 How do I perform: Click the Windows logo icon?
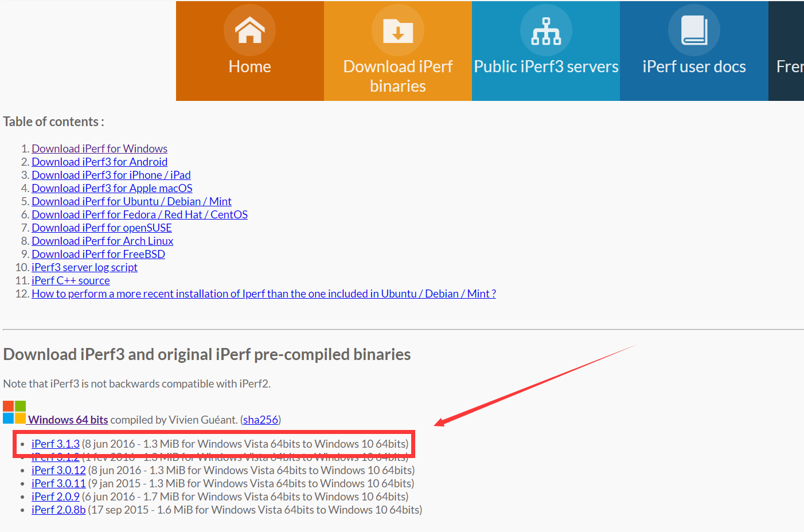(14, 412)
